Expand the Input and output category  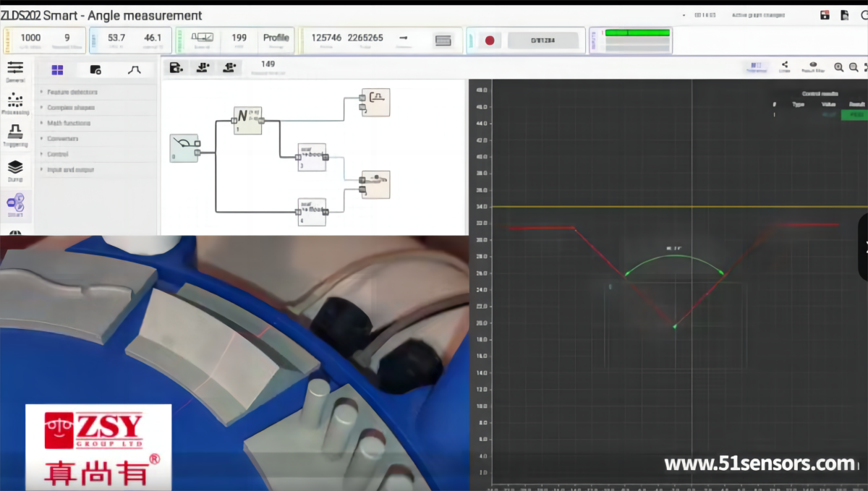(x=70, y=170)
